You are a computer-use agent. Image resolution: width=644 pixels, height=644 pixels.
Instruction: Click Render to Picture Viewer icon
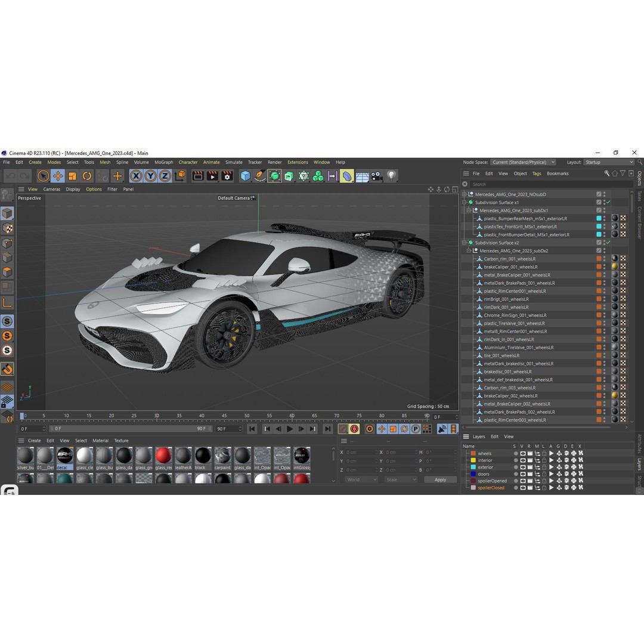coord(212,176)
